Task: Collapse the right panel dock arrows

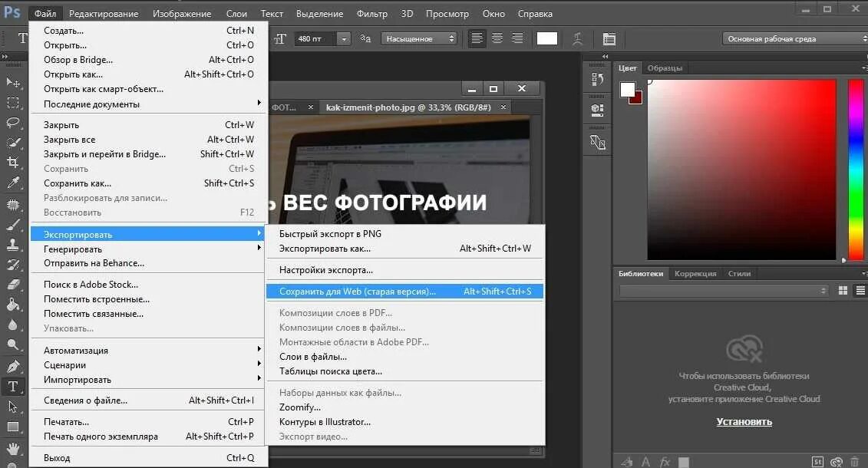Action: (x=605, y=57)
